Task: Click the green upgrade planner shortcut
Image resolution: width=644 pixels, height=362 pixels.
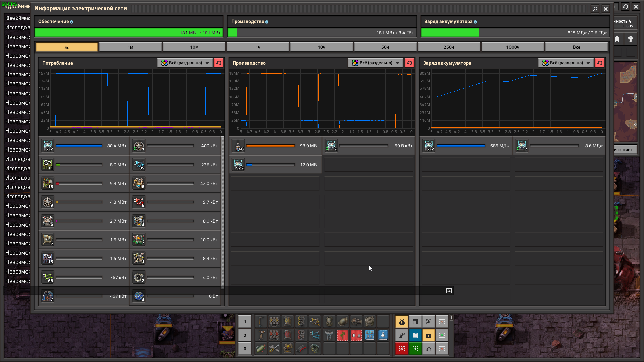Action: coord(415,349)
